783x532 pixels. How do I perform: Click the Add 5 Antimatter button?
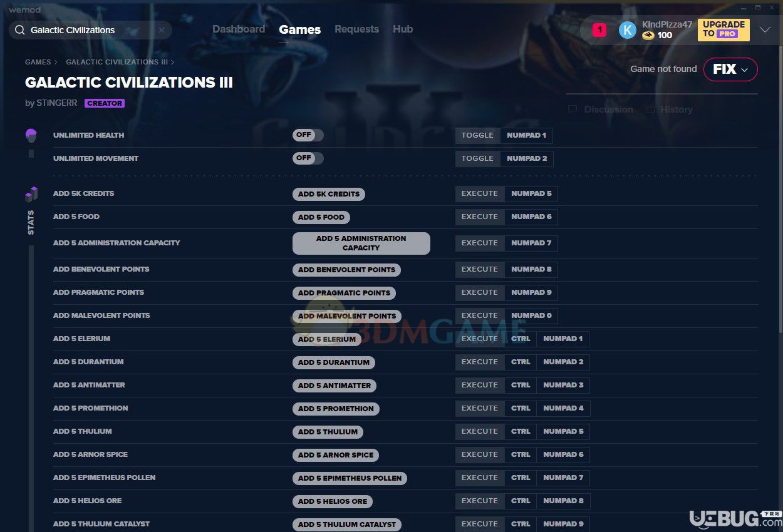334,386
